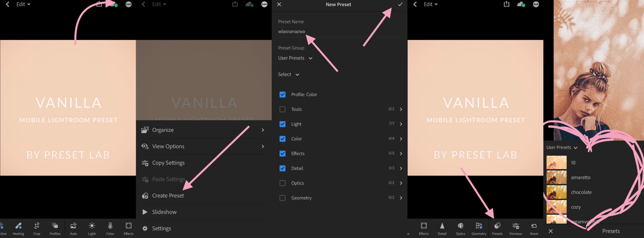644x238 pixels.
Task: Select the chocolate preset thumbnail
Action: coord(556,192)
